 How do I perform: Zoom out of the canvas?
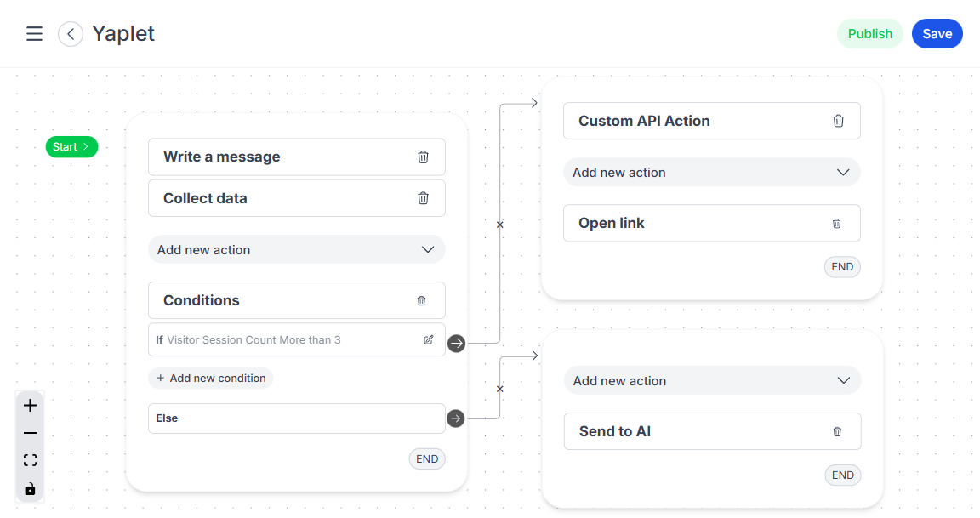pyautogui.click(x=30, y=433)
